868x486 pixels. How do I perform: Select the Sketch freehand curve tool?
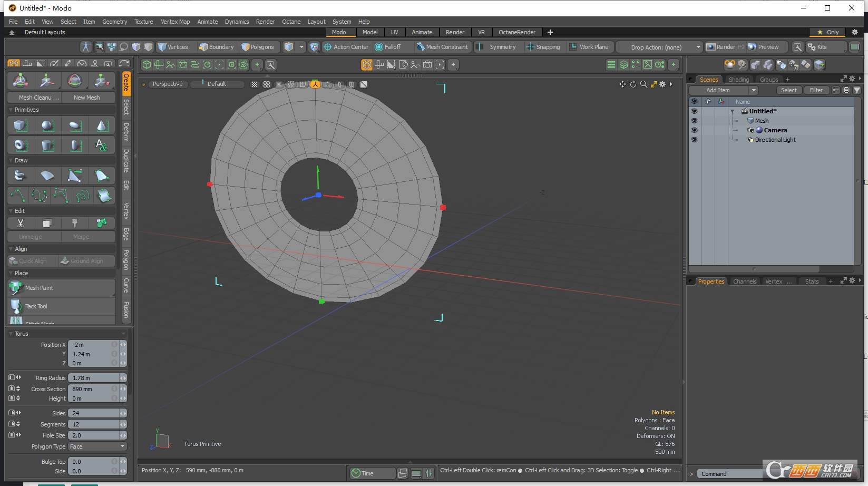83,196
